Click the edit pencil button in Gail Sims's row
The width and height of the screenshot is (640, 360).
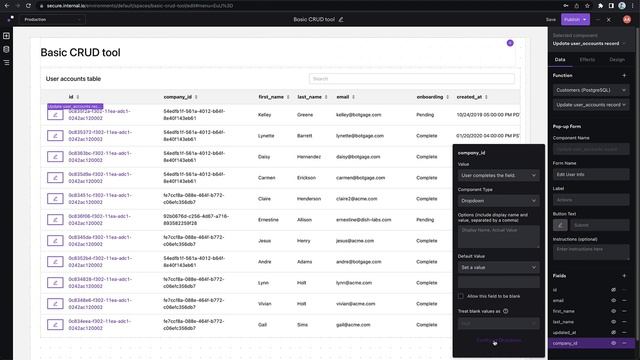[x=55, y=325]
